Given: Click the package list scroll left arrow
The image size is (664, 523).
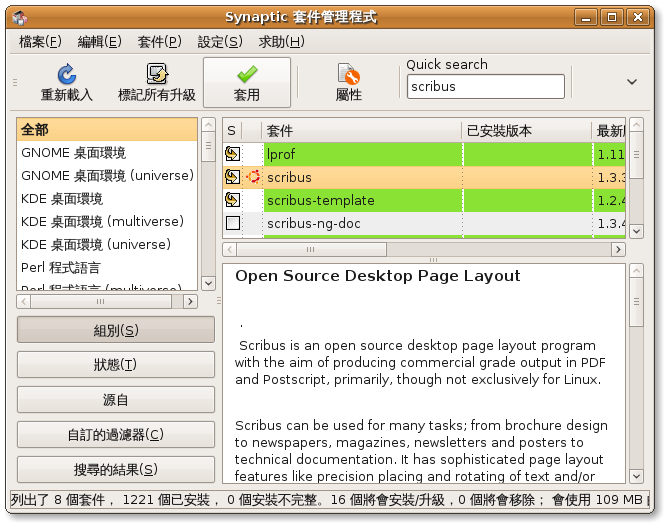Looking at the screenshot, I should 230,249.
